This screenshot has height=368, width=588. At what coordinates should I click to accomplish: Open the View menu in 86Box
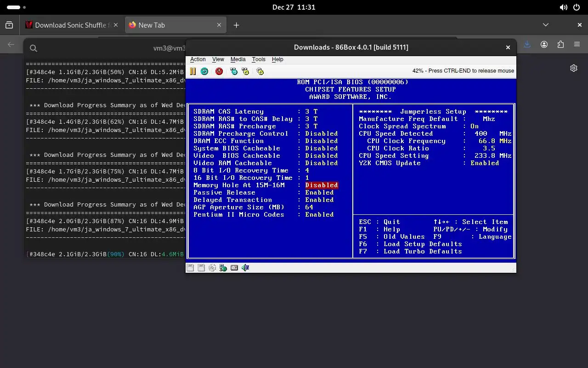pos(218,59)
